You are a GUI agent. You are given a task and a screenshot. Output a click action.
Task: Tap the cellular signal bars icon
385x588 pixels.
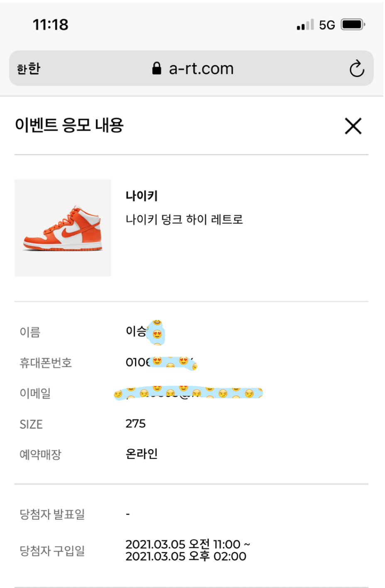pyautogui.click(x=305, y=25)
